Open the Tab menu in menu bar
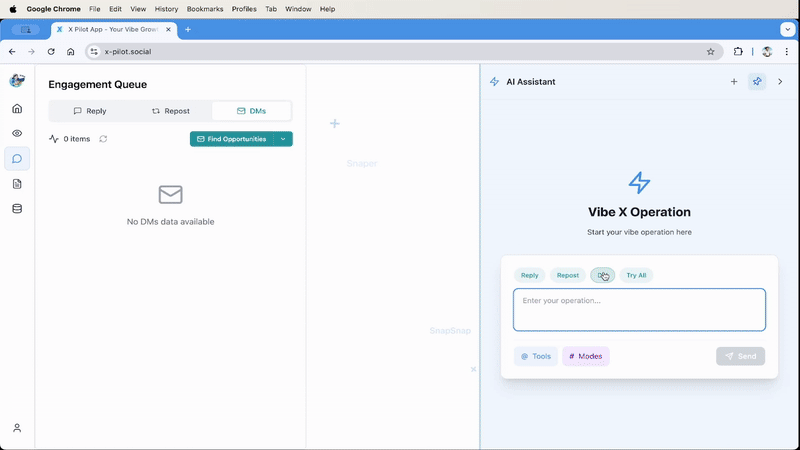The height and width of the screenshot is (450, 800). (271, 9)
